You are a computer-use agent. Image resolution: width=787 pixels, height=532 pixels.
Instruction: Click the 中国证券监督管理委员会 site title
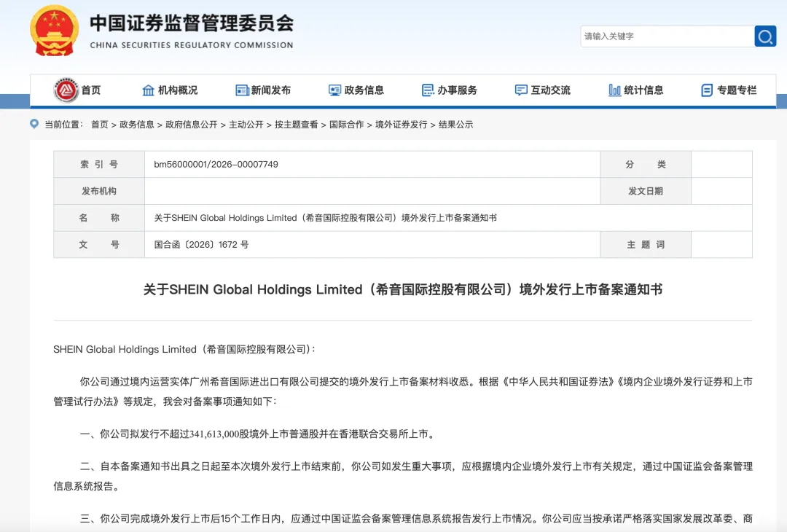point(192,23)
